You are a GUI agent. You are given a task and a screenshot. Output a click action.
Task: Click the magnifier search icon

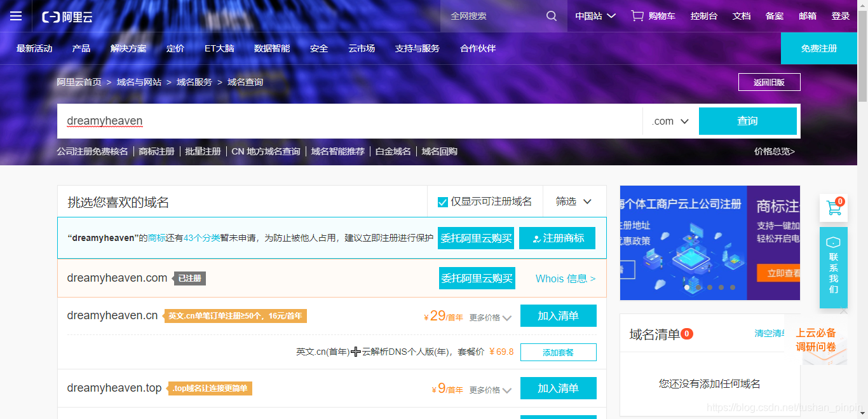click(x=552, y=16)
